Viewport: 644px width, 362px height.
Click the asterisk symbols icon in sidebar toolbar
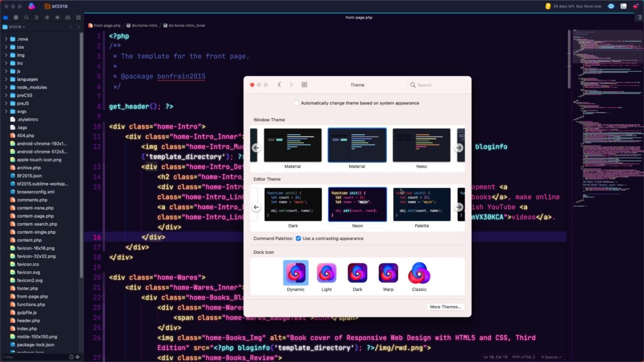[57, 17]
